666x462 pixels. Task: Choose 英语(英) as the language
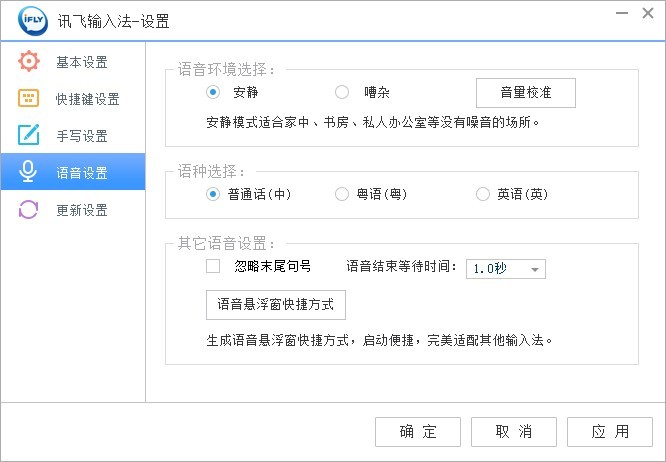[483, 194]
